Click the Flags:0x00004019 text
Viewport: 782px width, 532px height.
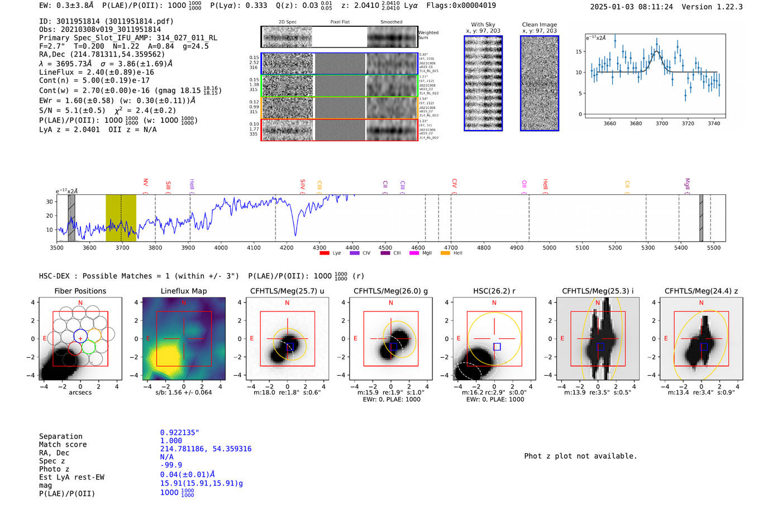click(461, 6)
